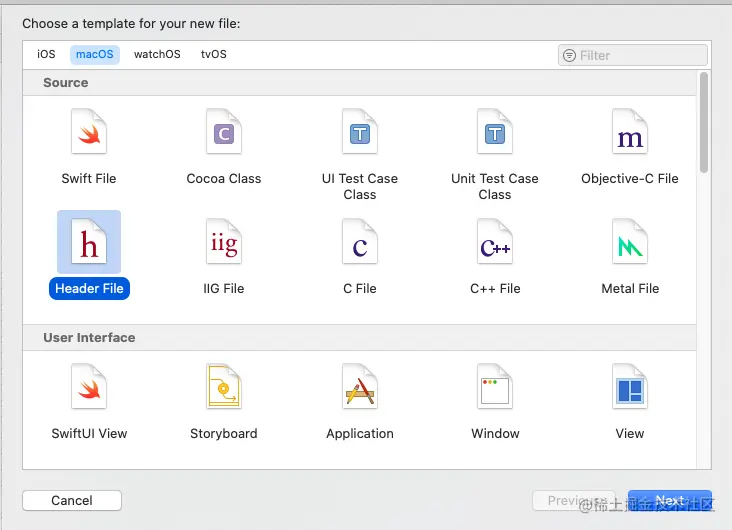
Task: Click the "Cocoa Class" label
Action: point(224,178)
